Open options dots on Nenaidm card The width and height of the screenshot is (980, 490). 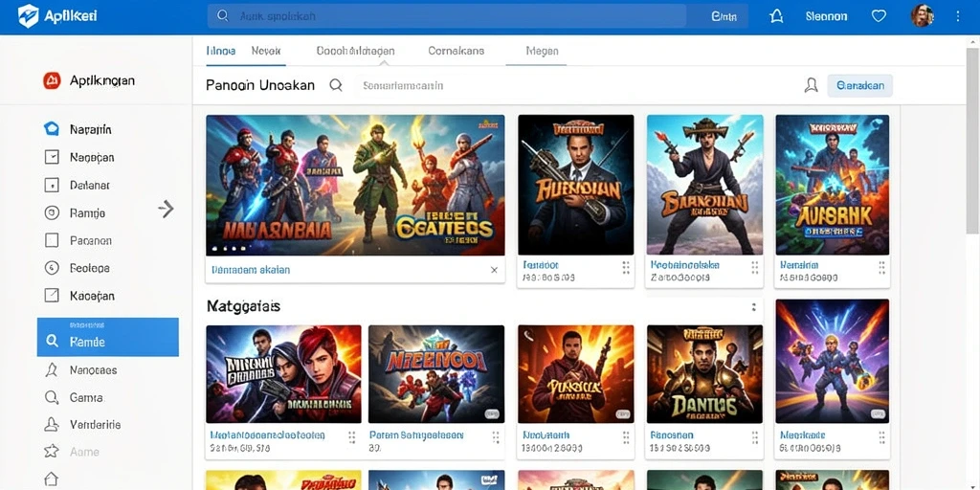[881, 268]
